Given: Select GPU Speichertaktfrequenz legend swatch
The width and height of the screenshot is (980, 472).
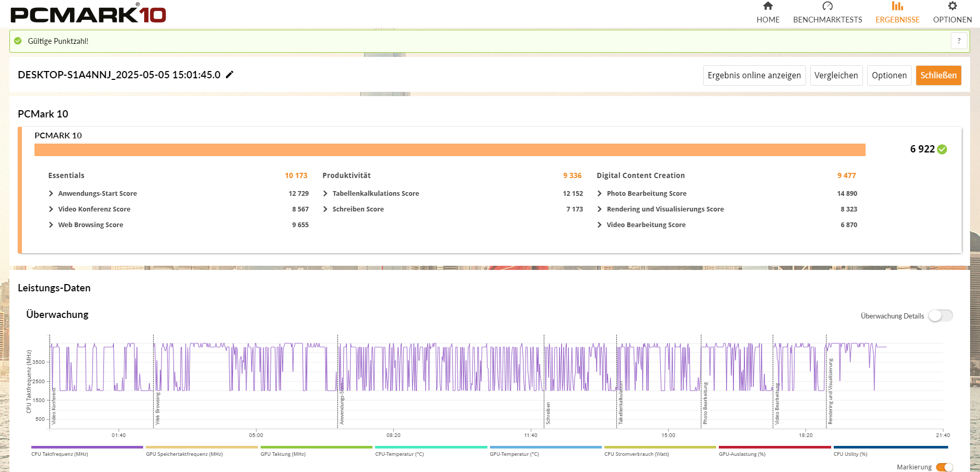Looking at the screenshot, I should click(202, 447).
